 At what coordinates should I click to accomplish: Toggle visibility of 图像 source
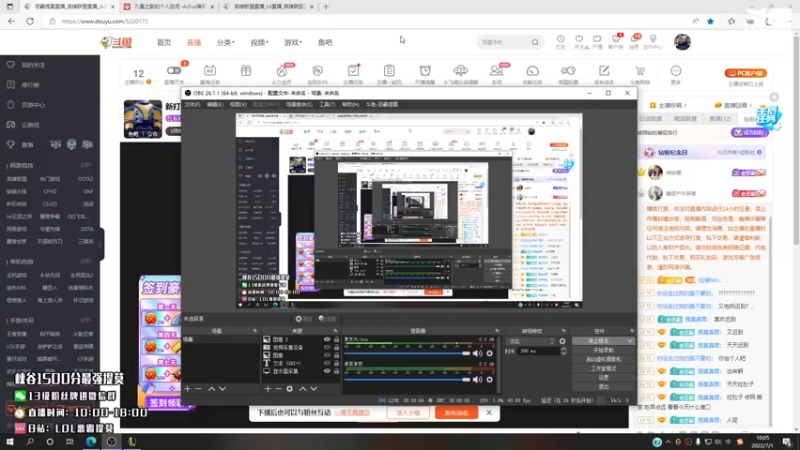[x=327, y=355]
